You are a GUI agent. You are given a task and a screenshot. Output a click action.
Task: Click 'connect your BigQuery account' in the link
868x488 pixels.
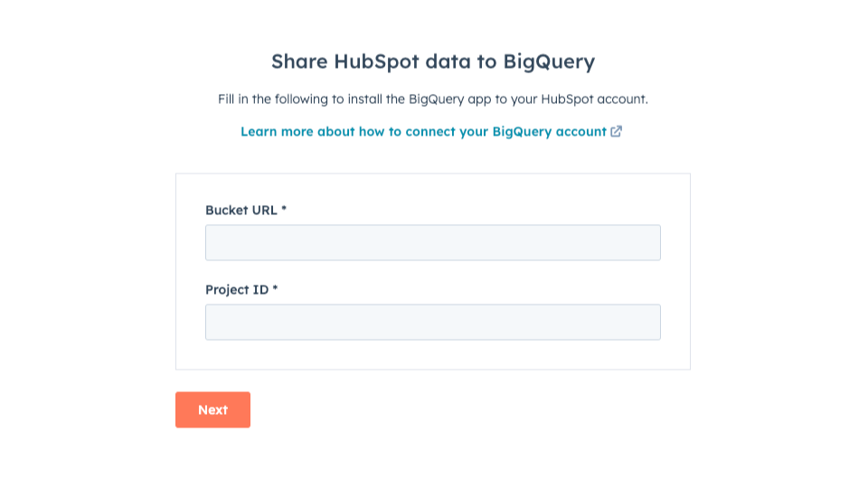[506, 132]
